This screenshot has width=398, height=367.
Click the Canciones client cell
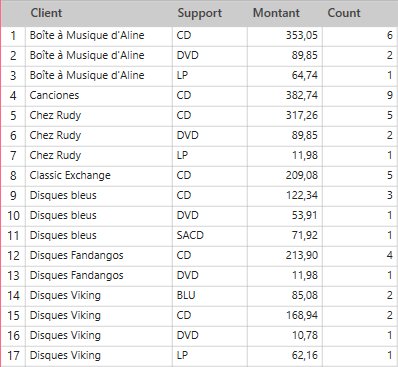(99, 96)
